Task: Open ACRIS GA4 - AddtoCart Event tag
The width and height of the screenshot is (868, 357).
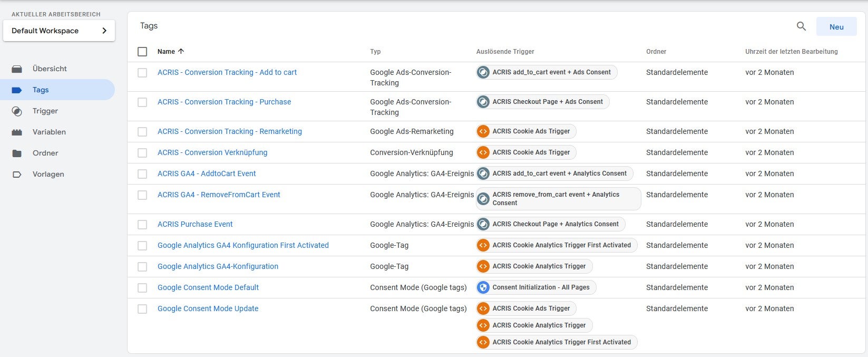Action: pos(207,173)
